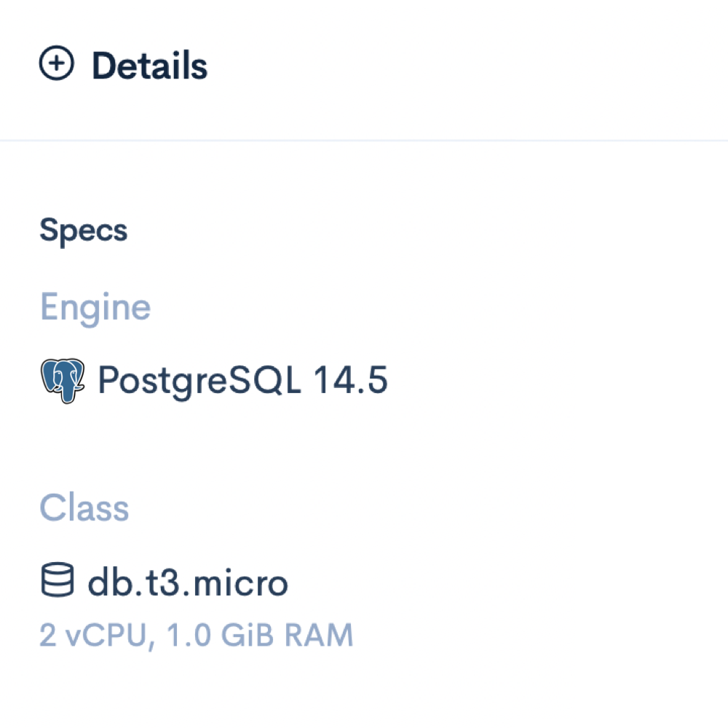Click the 2 vCPU, 1.0 GiB RAM description
The height and width of the screenshot is (728, 728).
point(197,635)
